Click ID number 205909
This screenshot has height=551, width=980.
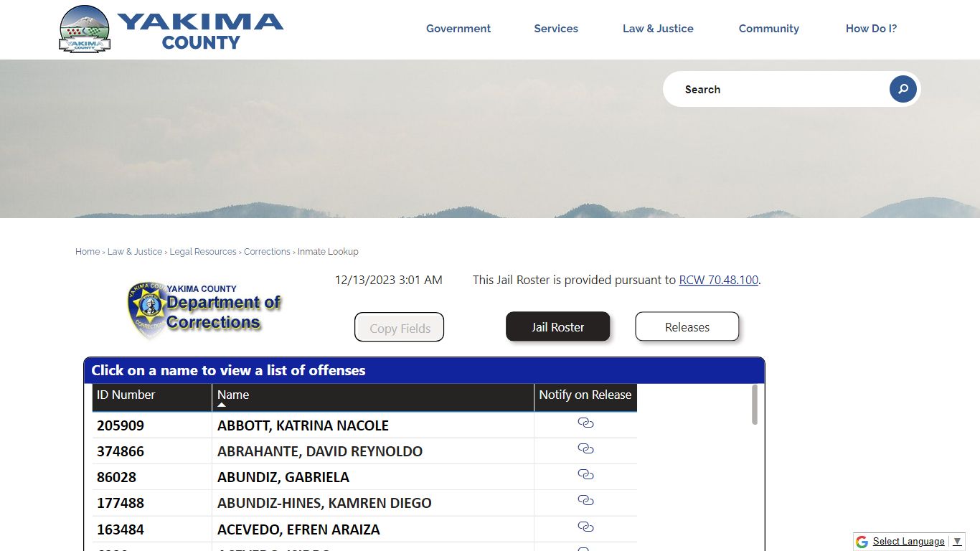[x=121, y=425]
